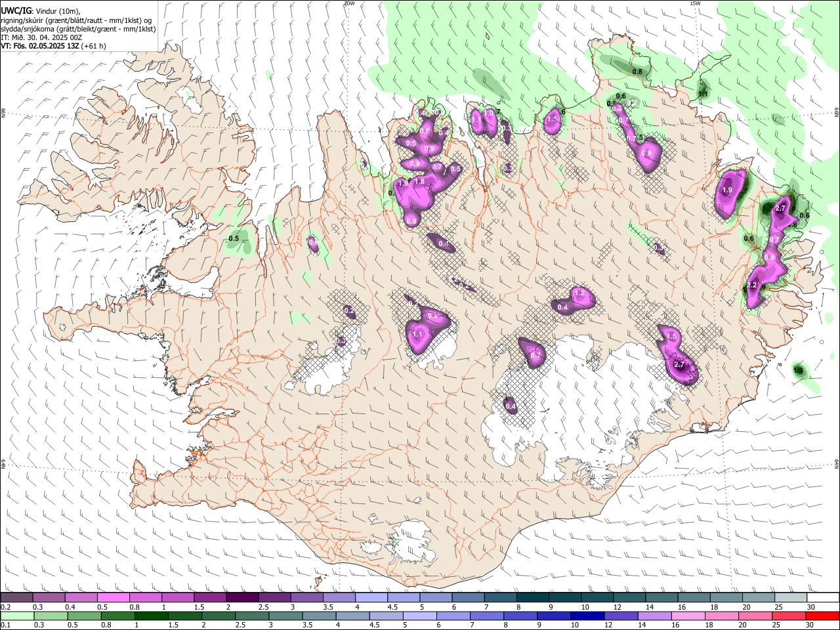
Task: Click the '2.2' value on the eastern fjords
Action: 752,285
